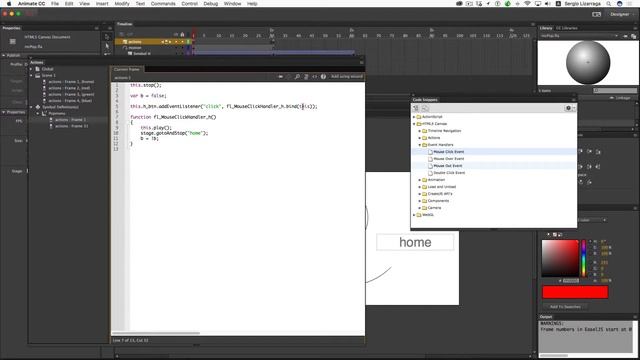The width and height of the screenshot is (640, 360).
Task: Select actions : Frame 1 (home) script
Action: click(x=71, y=82)
